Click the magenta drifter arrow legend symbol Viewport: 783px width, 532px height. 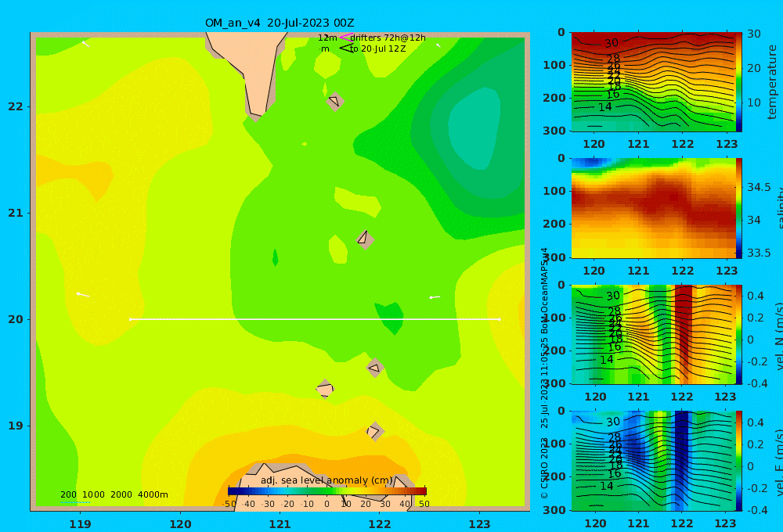[346, 38]
